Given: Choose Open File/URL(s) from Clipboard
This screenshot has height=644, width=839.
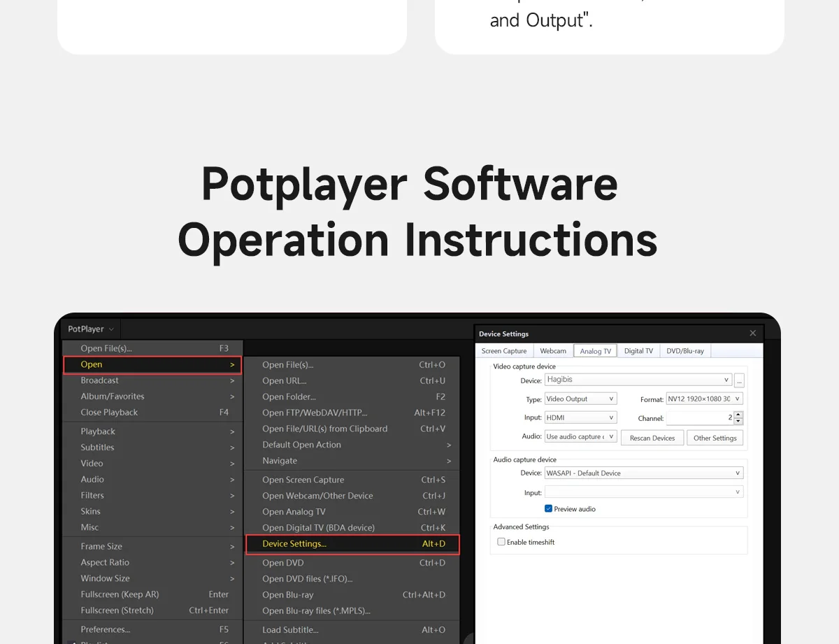Looking at the screenshot, I should (352, 429).
